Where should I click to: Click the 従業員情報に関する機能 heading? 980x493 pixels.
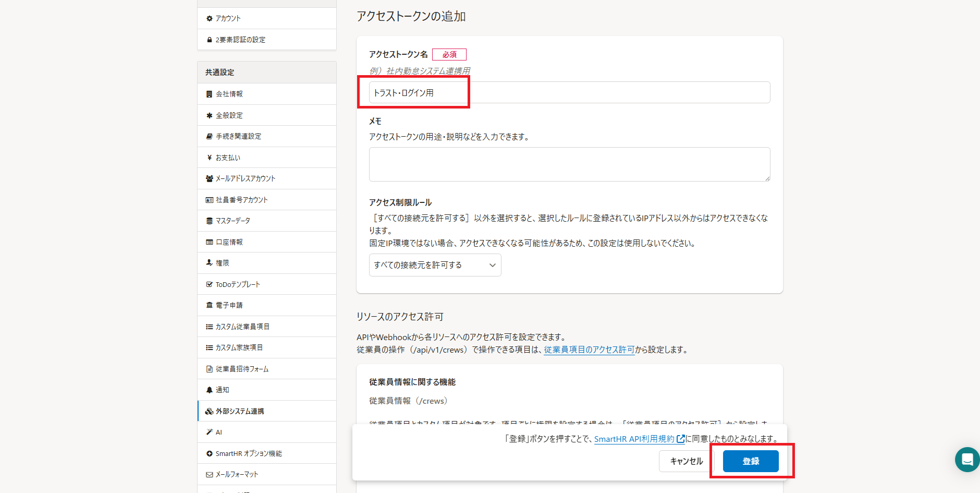[x=412, y=382]
